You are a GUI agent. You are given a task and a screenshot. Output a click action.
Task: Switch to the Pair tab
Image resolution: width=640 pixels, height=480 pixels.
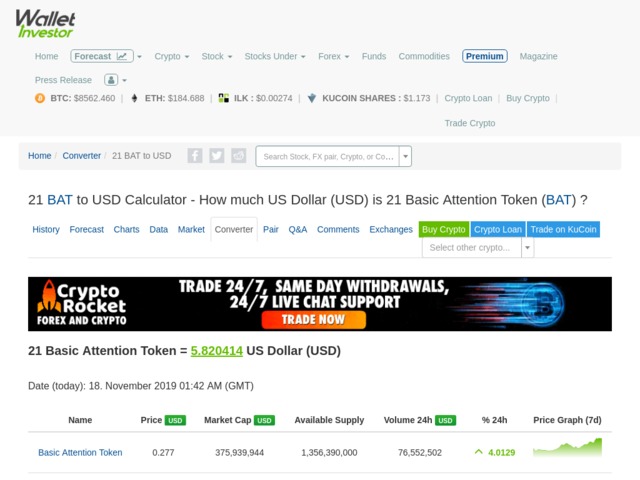tap(271, 229)
